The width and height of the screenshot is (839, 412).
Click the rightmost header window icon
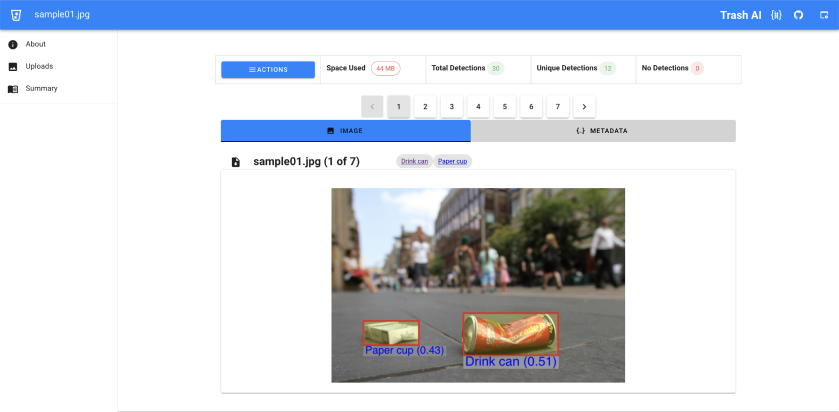822,15
